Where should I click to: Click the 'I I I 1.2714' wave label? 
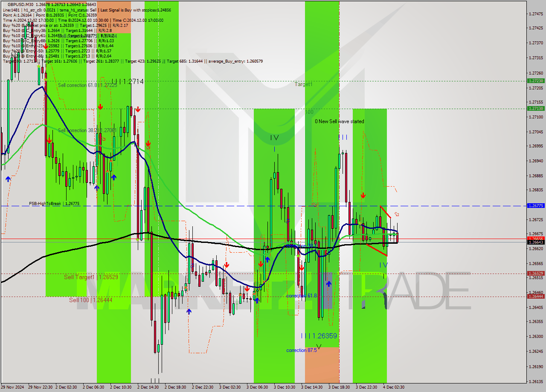point(128,81)
